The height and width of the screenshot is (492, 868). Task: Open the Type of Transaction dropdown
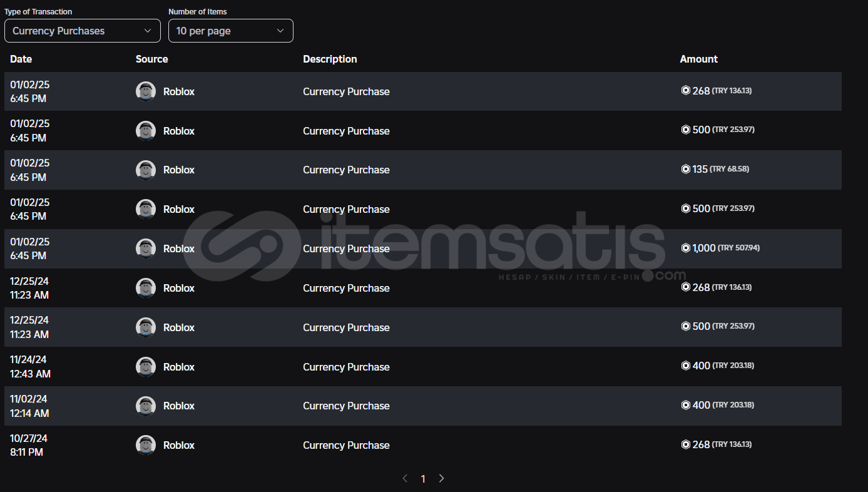[x=82, y=31]
